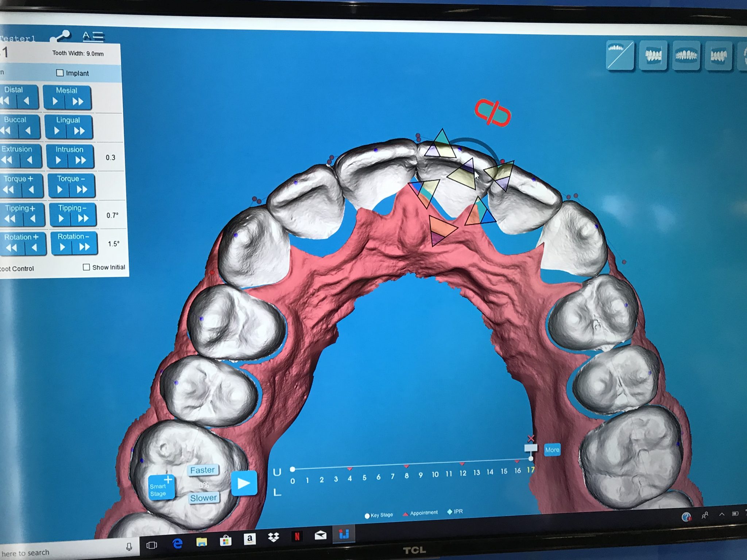
Task: Click the Buccal single-step arrow
Action: [27, 130]
